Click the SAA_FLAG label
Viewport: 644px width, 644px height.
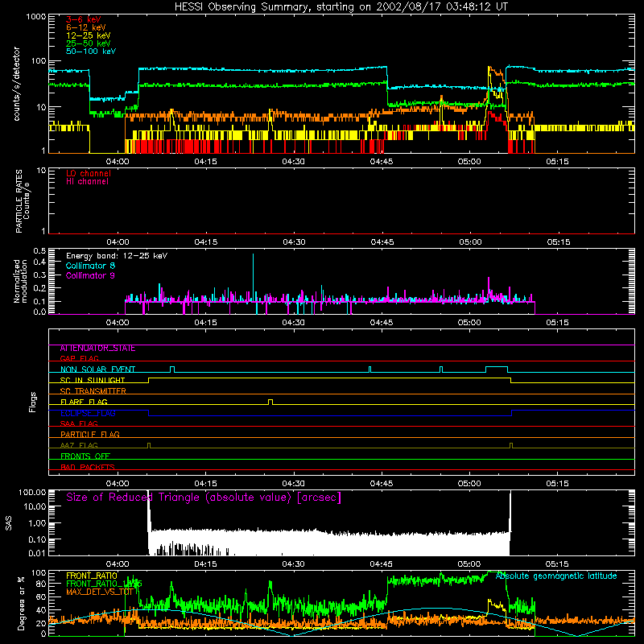[79, 423]
